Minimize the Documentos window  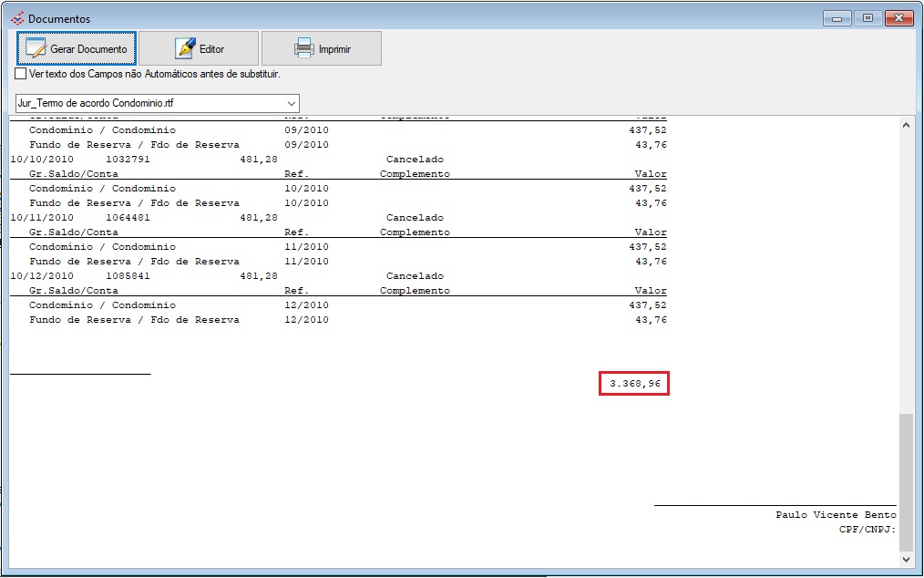[x=836, y=18]
